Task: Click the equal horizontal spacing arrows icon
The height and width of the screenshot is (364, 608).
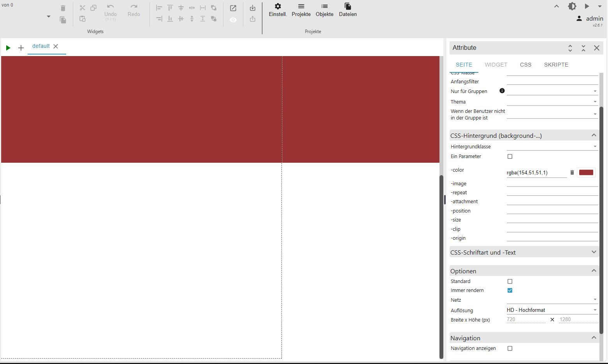Action: 192,8
